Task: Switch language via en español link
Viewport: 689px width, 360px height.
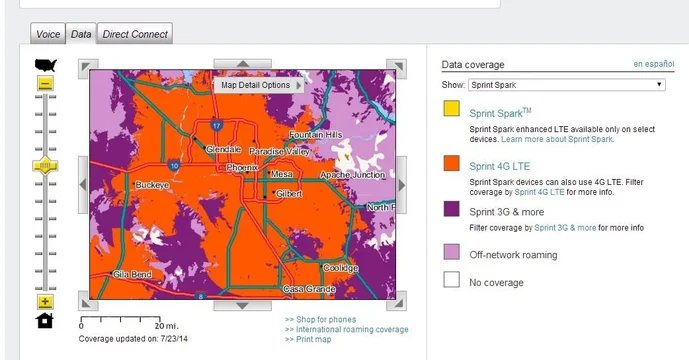Action: click(653, 64)
